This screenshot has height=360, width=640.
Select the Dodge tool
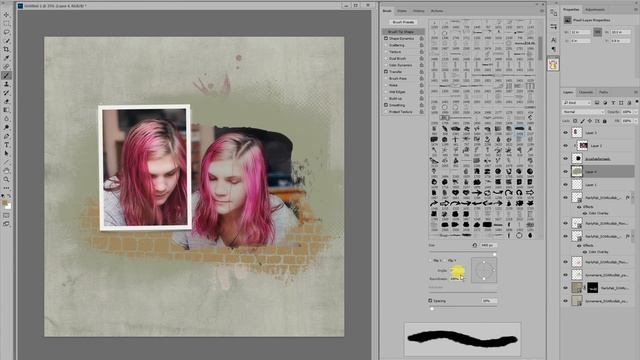6,127
